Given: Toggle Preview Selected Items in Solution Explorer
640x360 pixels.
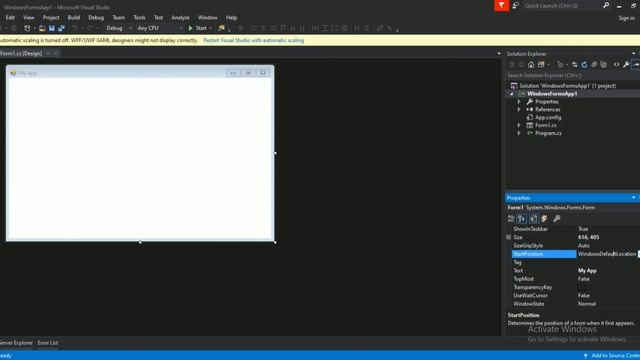Looking at the screenshot, I should 636,64.
